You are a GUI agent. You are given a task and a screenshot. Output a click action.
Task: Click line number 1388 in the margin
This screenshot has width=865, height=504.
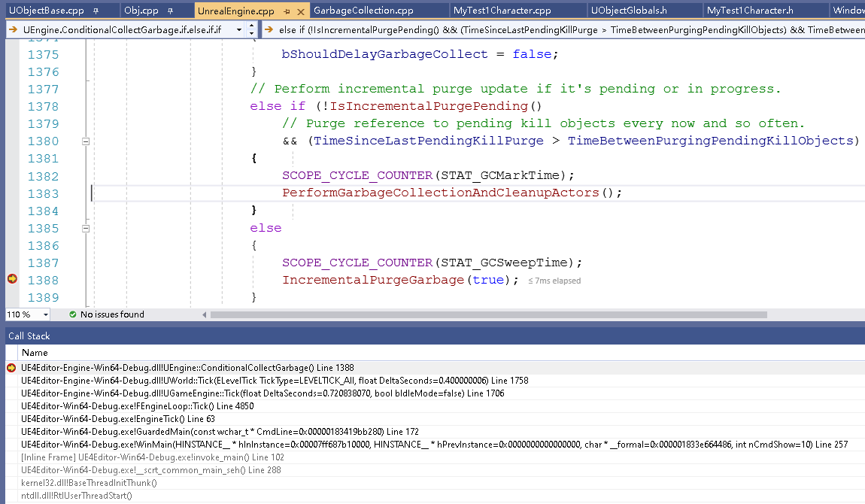click(43, 280)
